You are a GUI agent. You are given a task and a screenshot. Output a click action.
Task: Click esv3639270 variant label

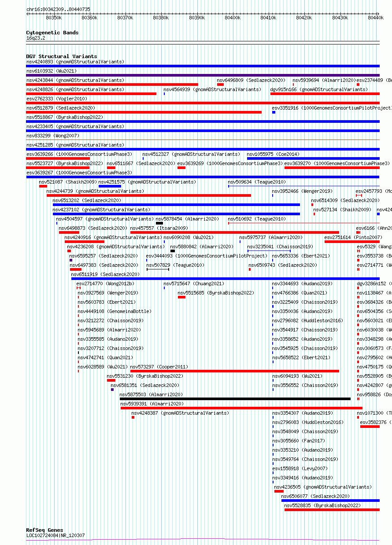click(x=337, y=163)
